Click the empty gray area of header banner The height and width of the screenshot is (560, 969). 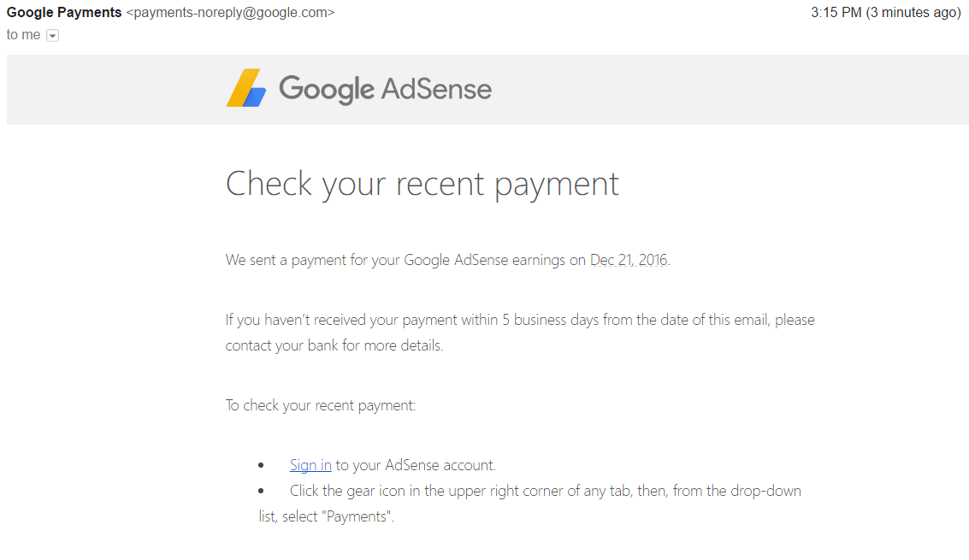[727, 90]
